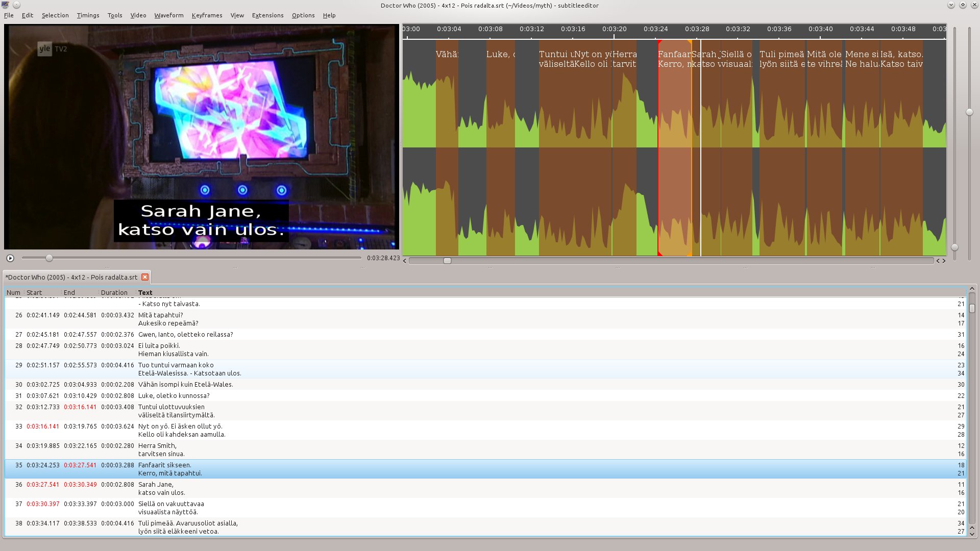Select subtitle row 31 'Luke, oletko kunnossa?'
Viewport: 980px width, 551px height.
(485, 396)
